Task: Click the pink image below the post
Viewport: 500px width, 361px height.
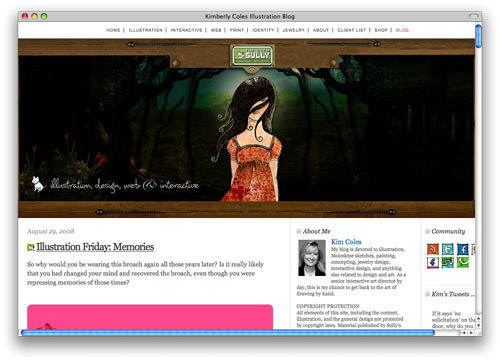Action: coord(150,317)
